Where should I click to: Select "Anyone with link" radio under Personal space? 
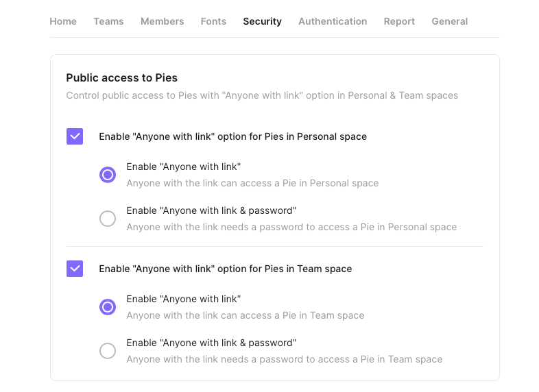click(x=108, y=175)
